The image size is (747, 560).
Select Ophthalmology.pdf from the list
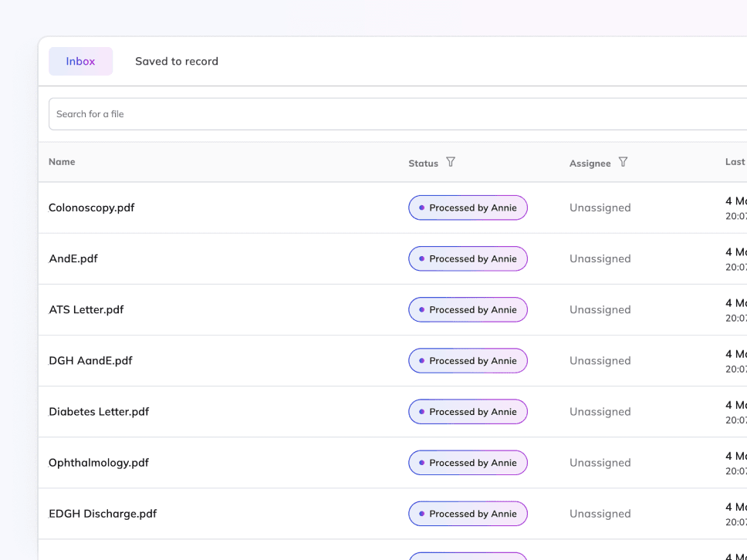(99, 462)
